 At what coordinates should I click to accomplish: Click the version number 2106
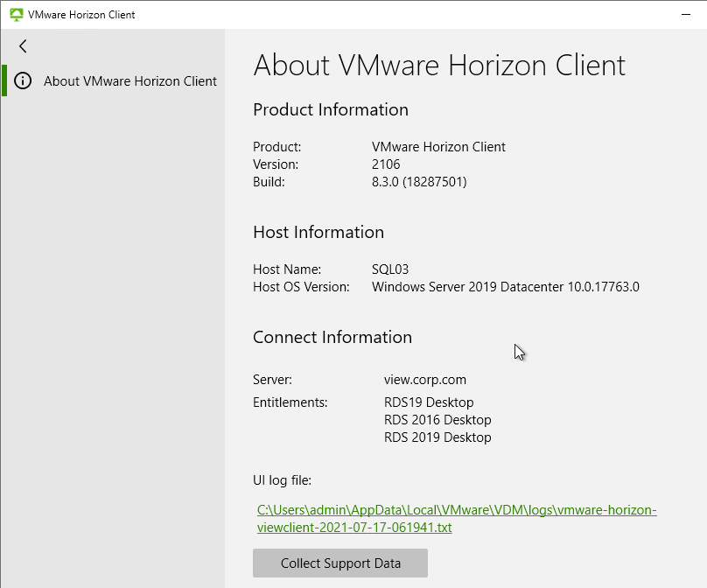coord(386,164)
